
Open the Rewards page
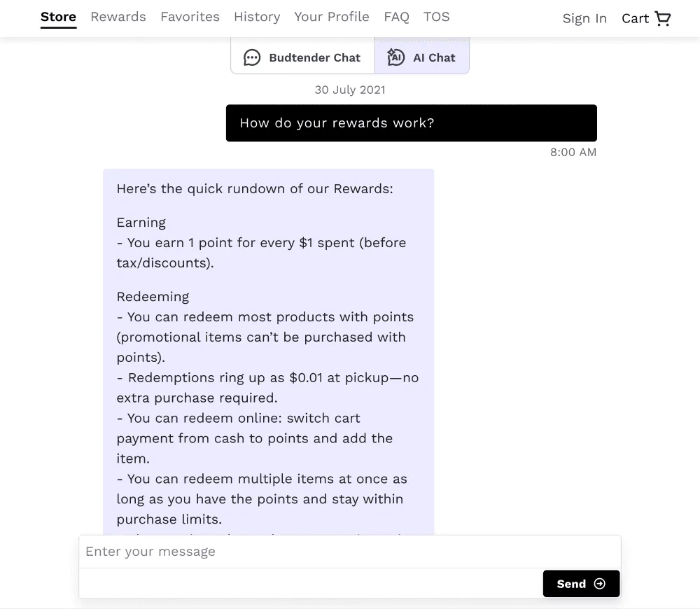click(118, 17)
